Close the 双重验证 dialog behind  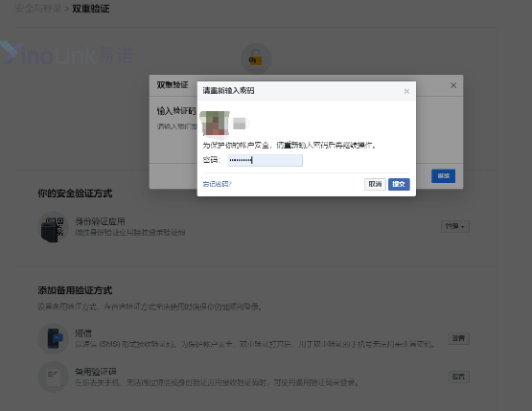[x=453, y=85]
